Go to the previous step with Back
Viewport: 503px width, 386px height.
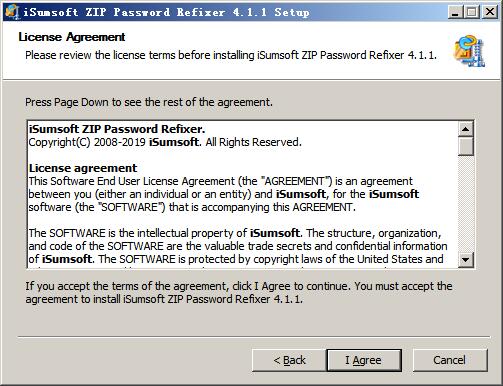(x=289, y=360)
